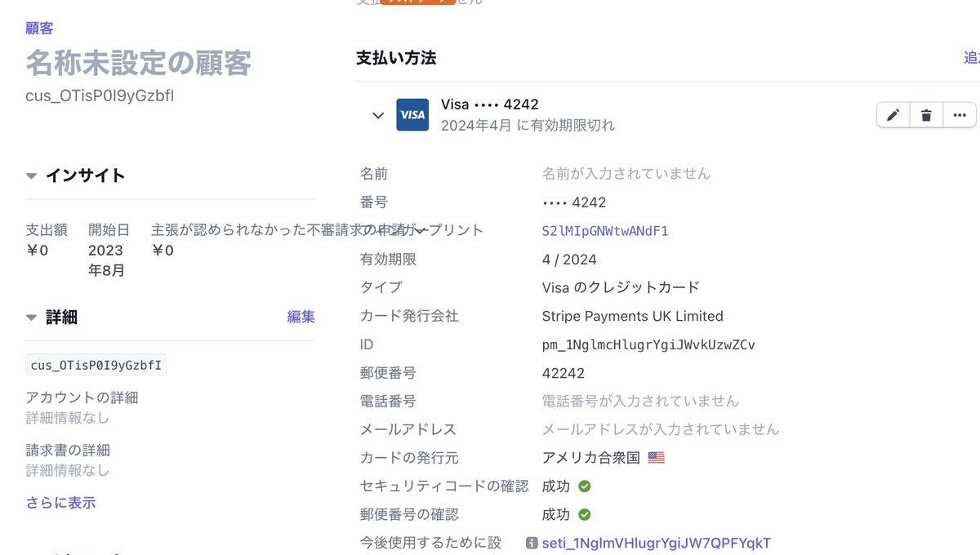Click Visa のクレジットカード type value
Screen dimensions: 980x555
tap(621, 287)
